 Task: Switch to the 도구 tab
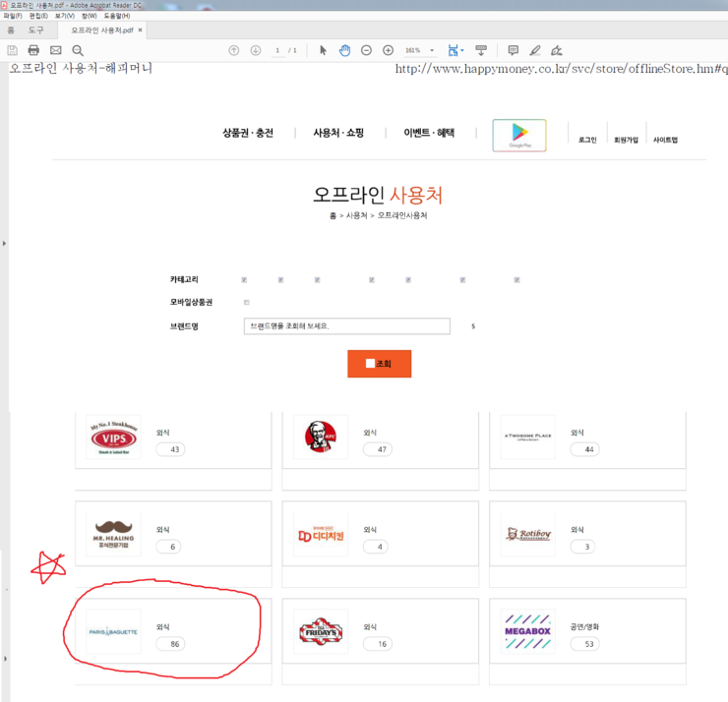click(x=35, y=30)
